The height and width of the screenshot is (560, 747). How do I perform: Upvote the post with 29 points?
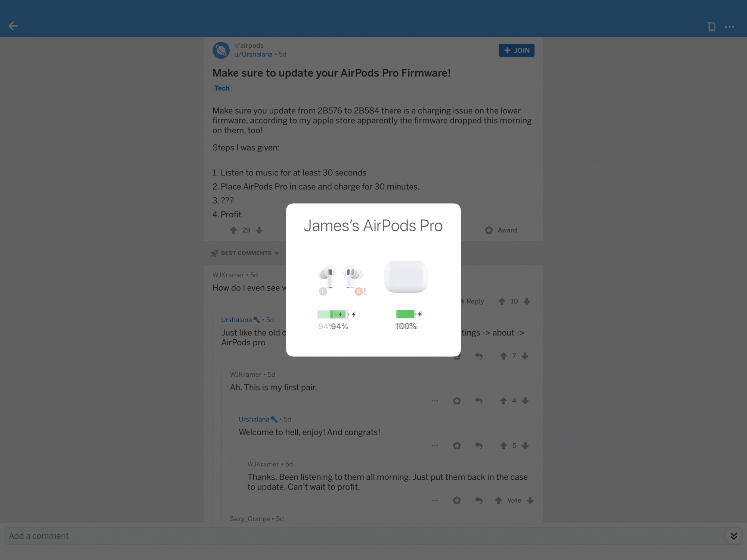[233, 230]
